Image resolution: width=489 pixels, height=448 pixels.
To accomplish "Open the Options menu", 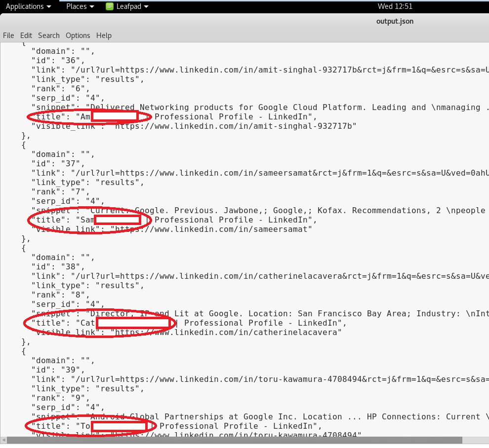I will 78,36.
